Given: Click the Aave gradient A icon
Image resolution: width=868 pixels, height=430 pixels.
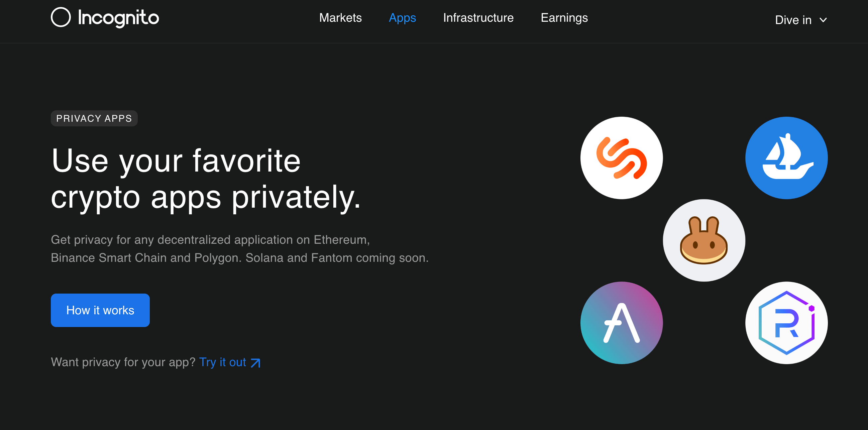Looking at the screenshot, I should [x=621, y=323].
